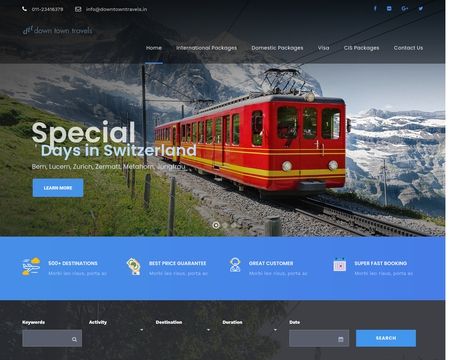Open the Google Plus social icon
This screenshot has height=360, width=450.
click(x=405, y=8)
